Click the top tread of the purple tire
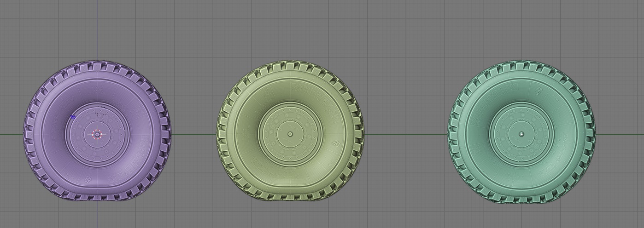Image resolution: width=644 pixels, height=228 pixels. pyautogui.click(x=98, y=67)
